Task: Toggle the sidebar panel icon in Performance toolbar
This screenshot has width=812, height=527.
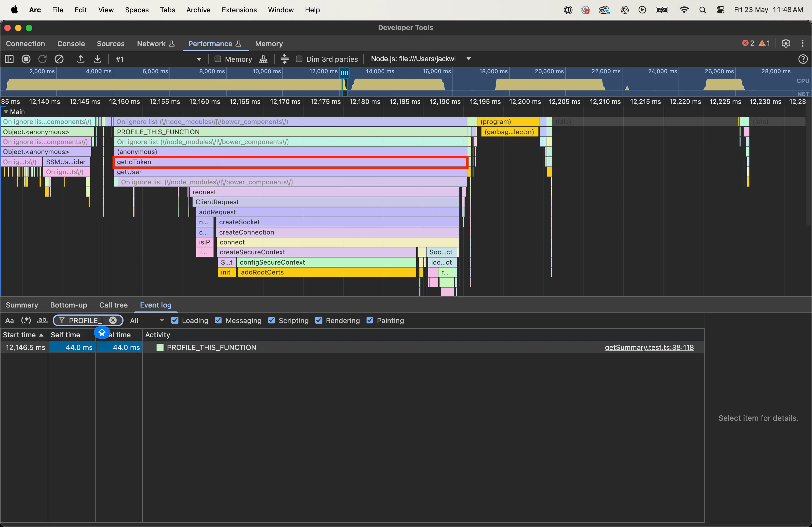Action: [x=9, y=59]
